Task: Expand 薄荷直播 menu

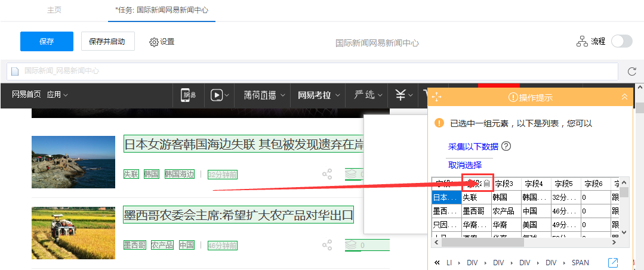Action: pos(264,95)
